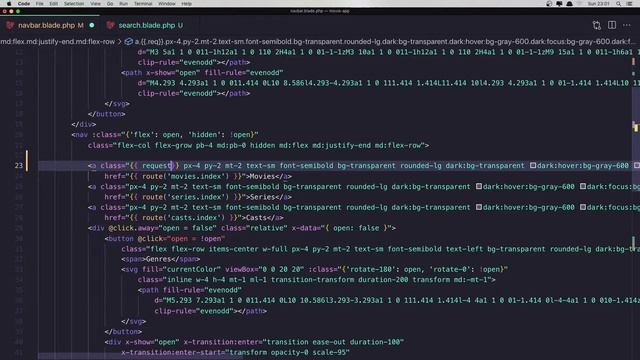The image size is (640, 360).
Task: Click the x-show="open" path tag line
Action: 202,73
